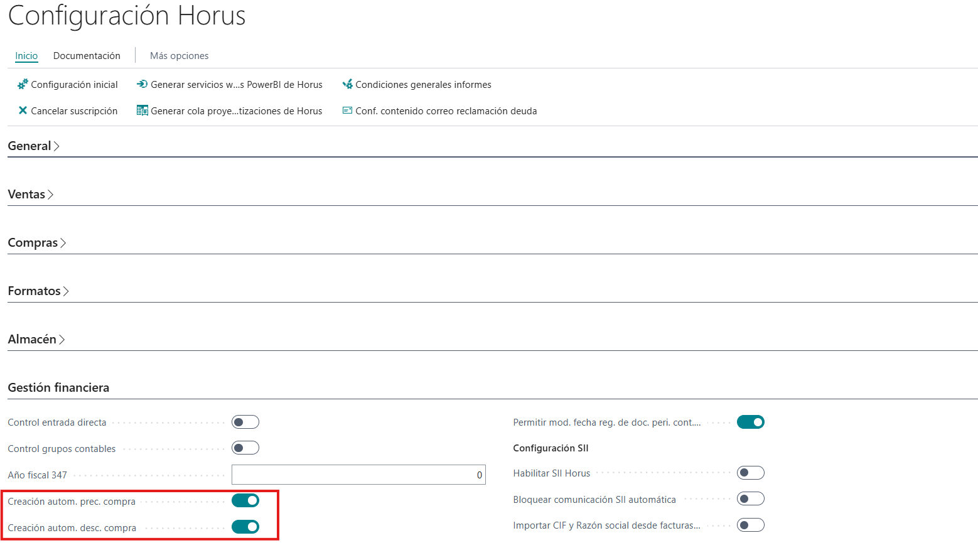Switch to the Inicio tab
Screen dimensions: 978x560
tap(26, 56)
